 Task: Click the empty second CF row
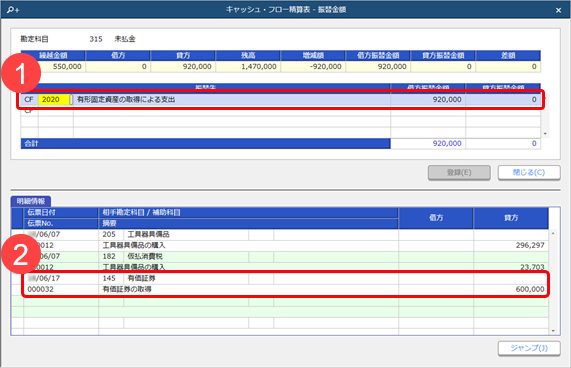pyautogui.click(x=280, y=111)
